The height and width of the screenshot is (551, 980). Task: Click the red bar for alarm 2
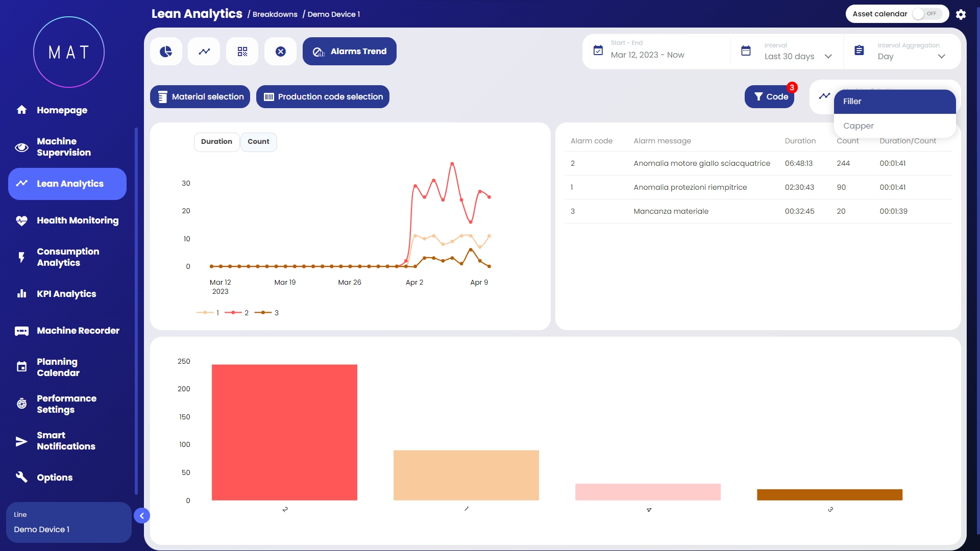[284, 432]
